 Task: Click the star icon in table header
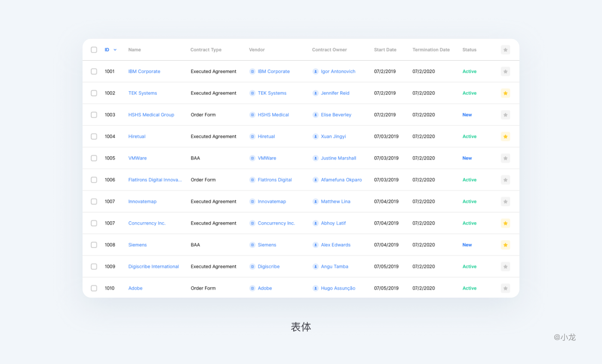click(505, 50)
